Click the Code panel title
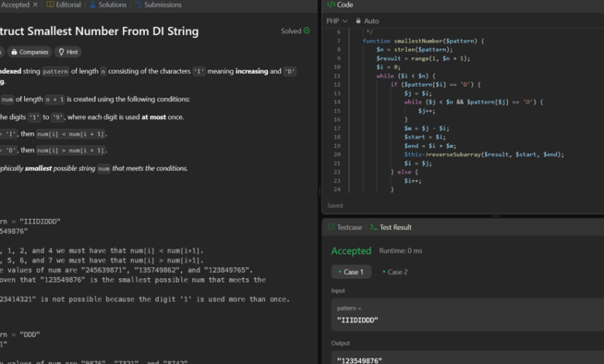Viewport: 604px width, 364px height. pos(345,5)
